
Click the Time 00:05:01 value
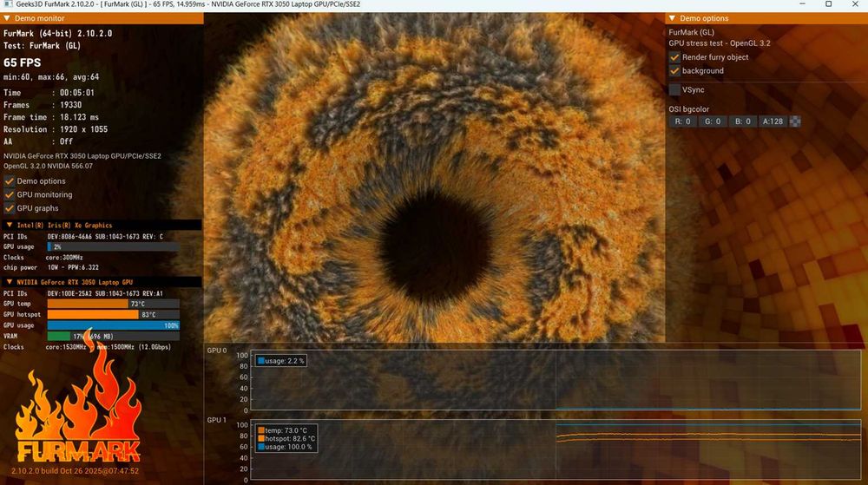tap(77, 93)
